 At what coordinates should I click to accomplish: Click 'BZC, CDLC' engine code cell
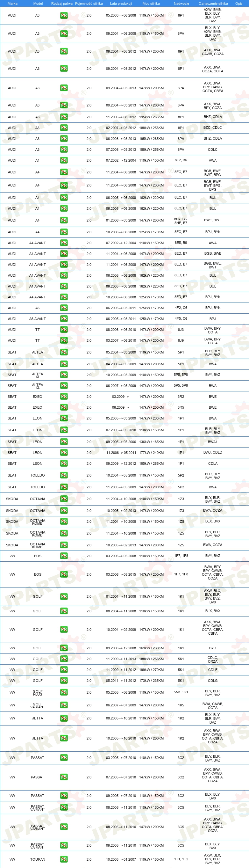[213, 128]
